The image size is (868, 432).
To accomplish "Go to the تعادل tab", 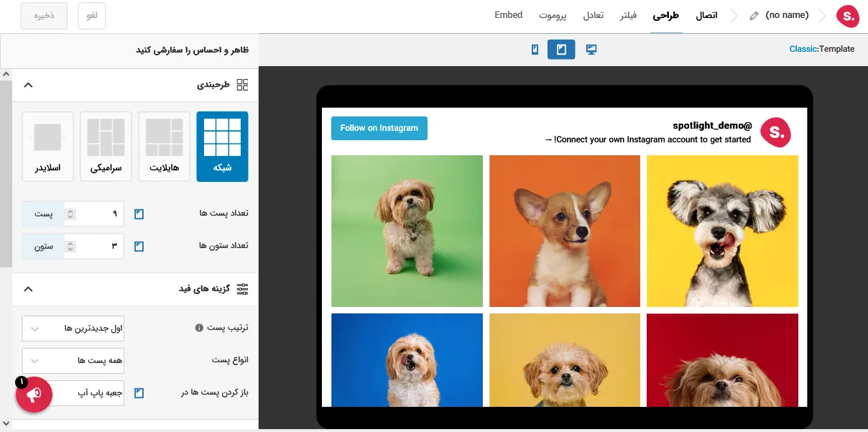I will [593, 16].
